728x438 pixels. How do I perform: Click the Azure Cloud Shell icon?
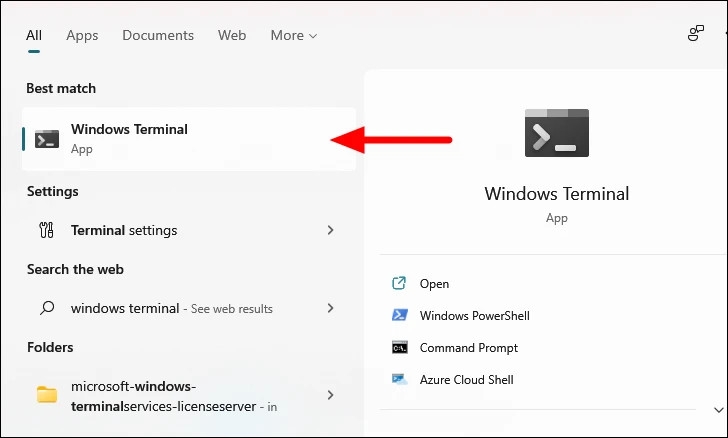[x=400, y=379]
